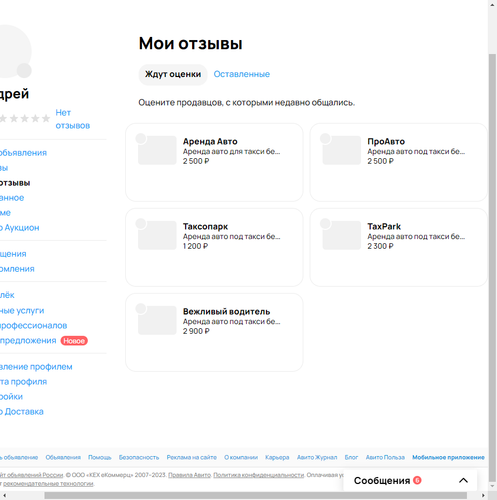Click the profile avatar picture
Viewport: 497px width, 500px height.
pos(15,52)
